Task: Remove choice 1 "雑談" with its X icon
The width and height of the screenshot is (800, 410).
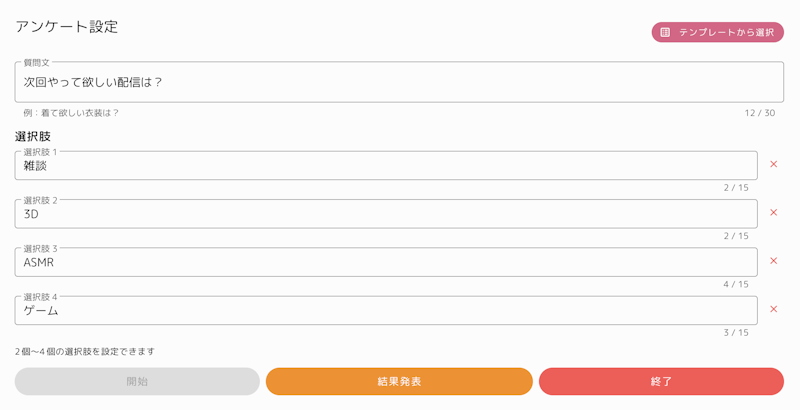Action: tap(773, 164)
